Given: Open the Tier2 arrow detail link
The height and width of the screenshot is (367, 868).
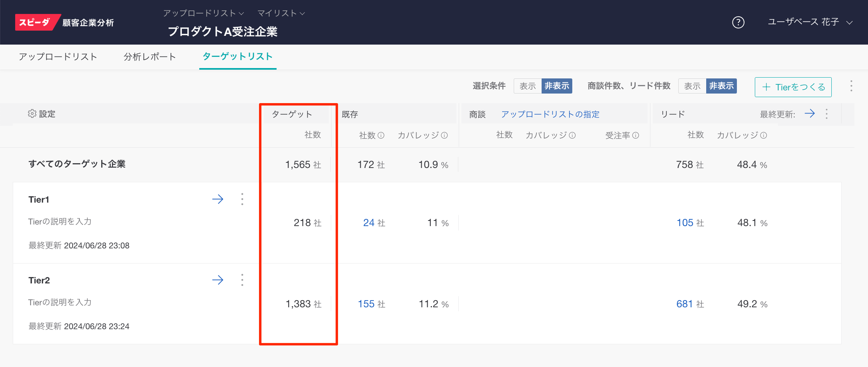Looking at the screenshot, I should click(218, 280).
